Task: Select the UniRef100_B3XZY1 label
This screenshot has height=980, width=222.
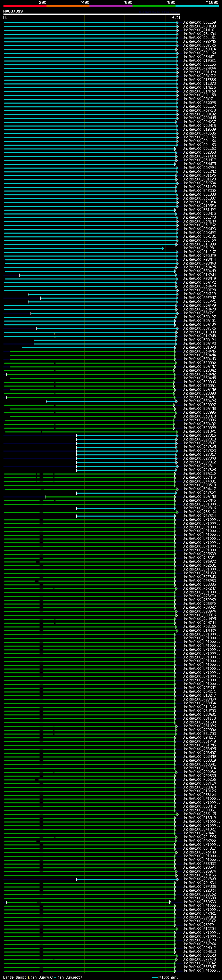Action: click(199, 313)
